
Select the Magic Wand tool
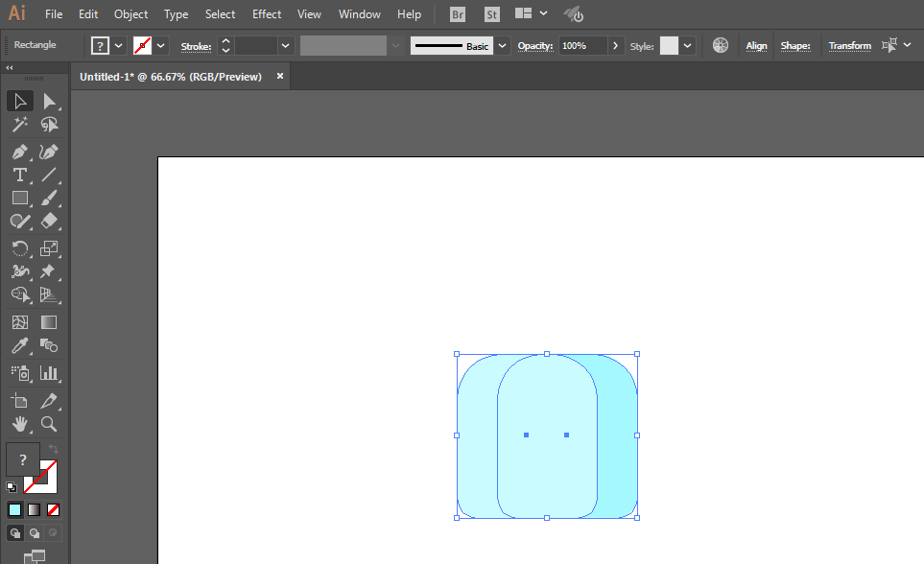[x=19, y=125]
